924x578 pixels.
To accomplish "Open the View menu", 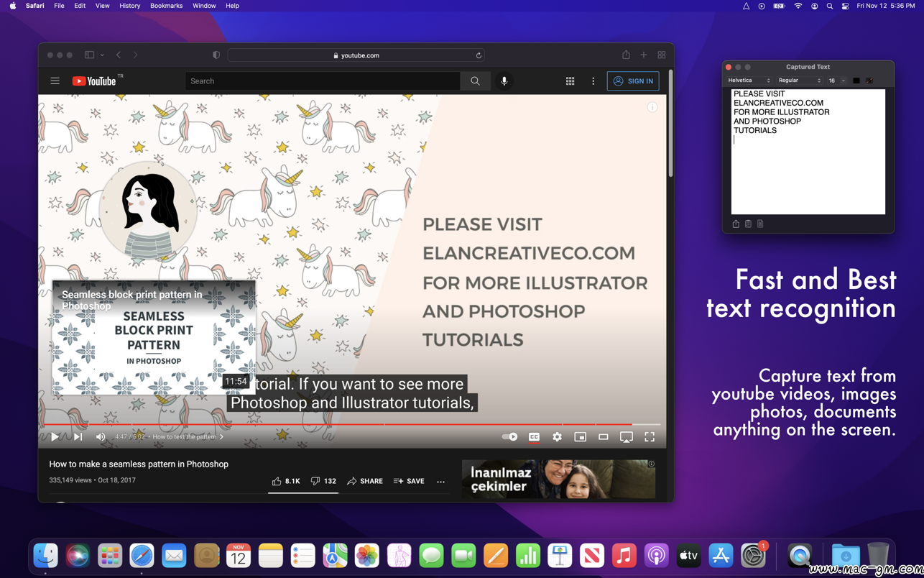I will pyautogui.click(x=102, y=6).
